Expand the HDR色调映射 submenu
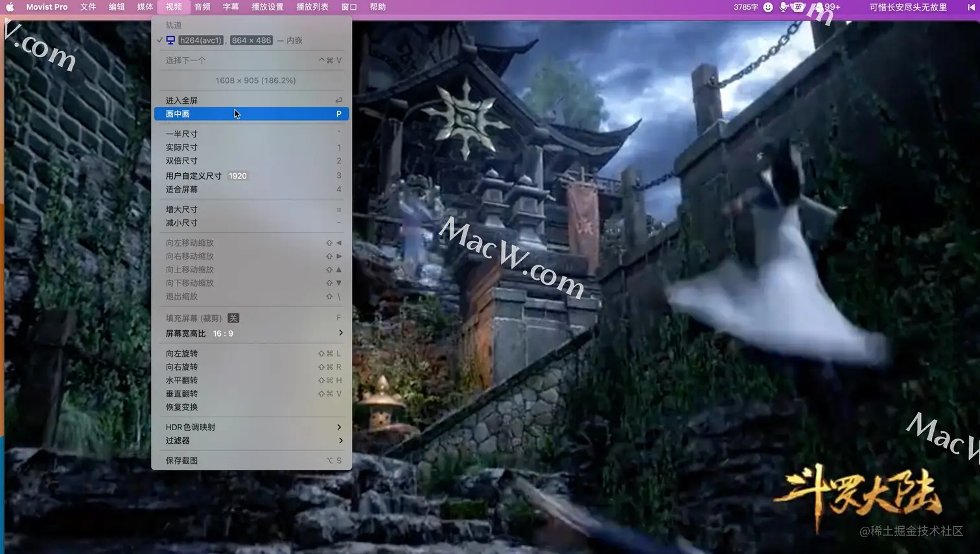This screenshot has height=554, width=980. (x=251, y=427)
